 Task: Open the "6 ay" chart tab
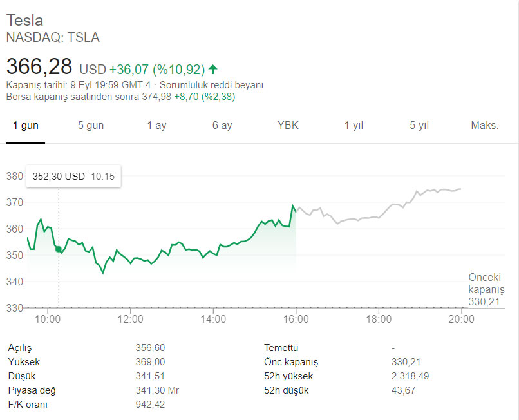tap(222, 126)
